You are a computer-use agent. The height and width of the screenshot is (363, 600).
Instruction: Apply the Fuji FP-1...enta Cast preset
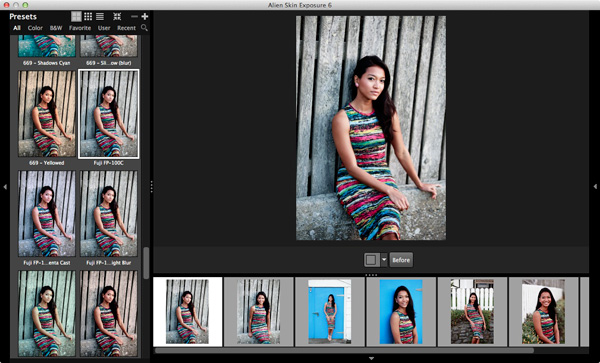point(47,213)
